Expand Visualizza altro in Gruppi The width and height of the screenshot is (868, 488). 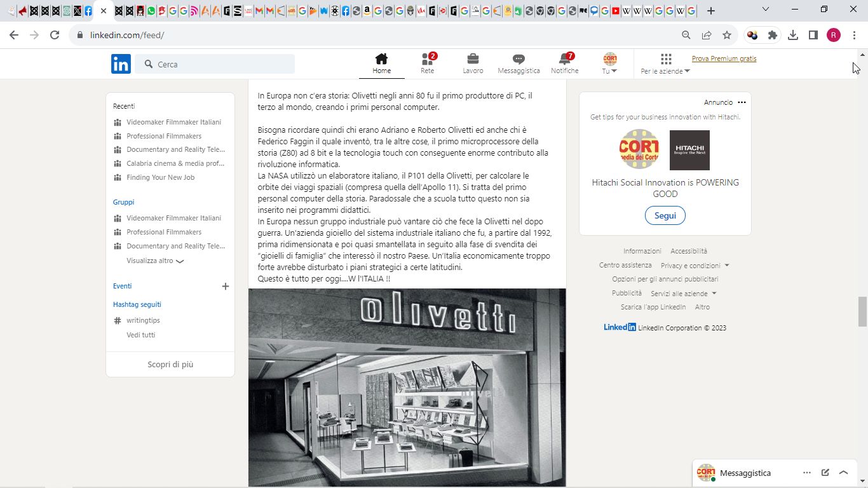click(x=155, y=261)
